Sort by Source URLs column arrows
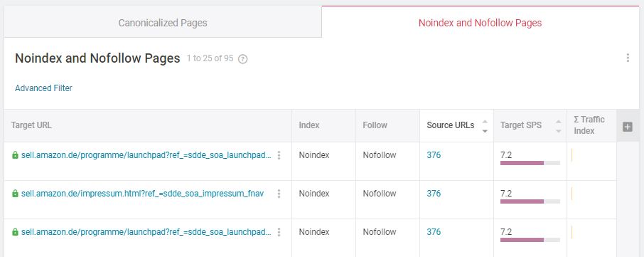This screenshot has height=257, width=644. (485, 126)
